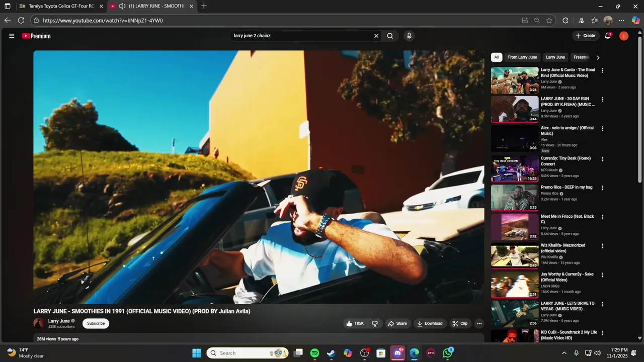The height and width of the screenshot is (362, 644).
Task: Click the Clip button
Action: [x=460, y=323]
